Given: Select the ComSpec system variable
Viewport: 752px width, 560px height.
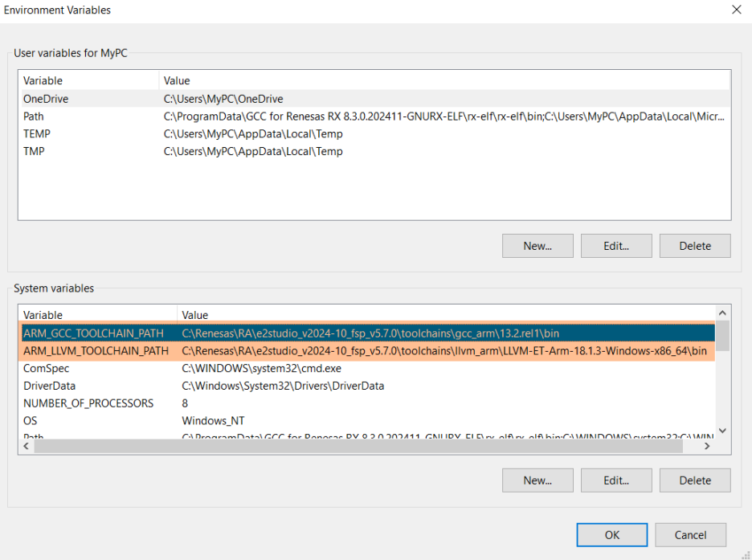Looking at the screenshot, I should click(47, 369).
